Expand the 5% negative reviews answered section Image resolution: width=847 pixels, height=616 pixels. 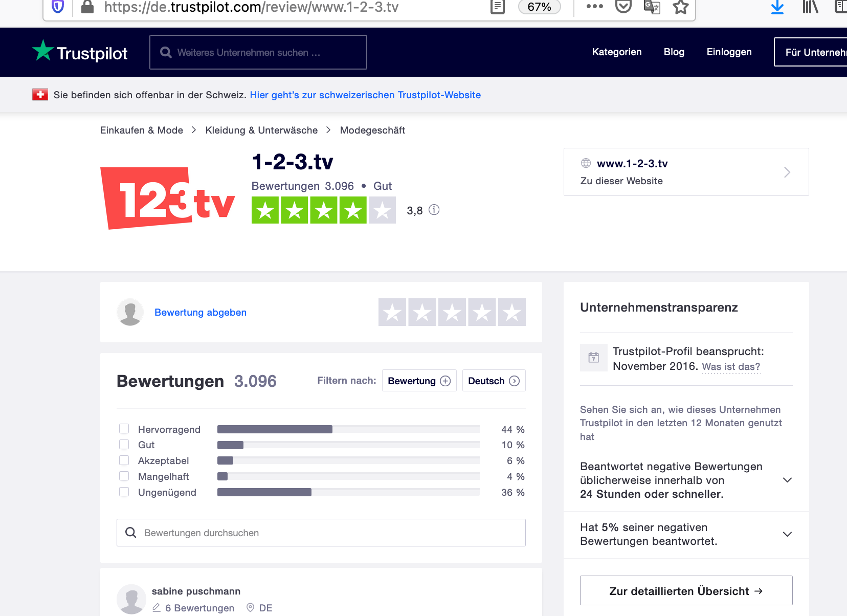pos(787,534)
